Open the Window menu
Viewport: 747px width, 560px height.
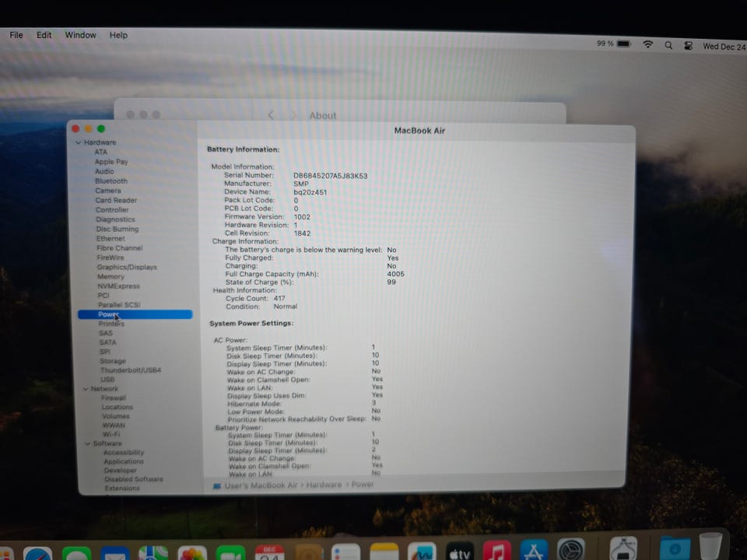point(80,35)
